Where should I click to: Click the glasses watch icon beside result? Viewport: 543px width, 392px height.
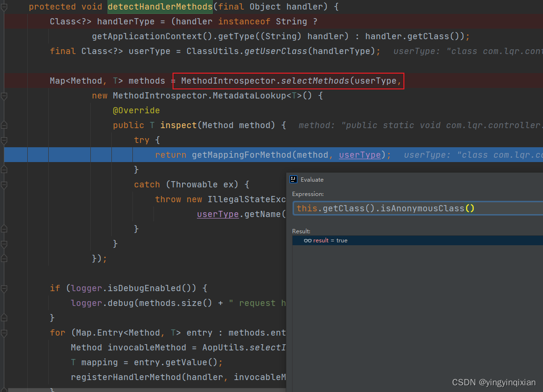point(307,240)
